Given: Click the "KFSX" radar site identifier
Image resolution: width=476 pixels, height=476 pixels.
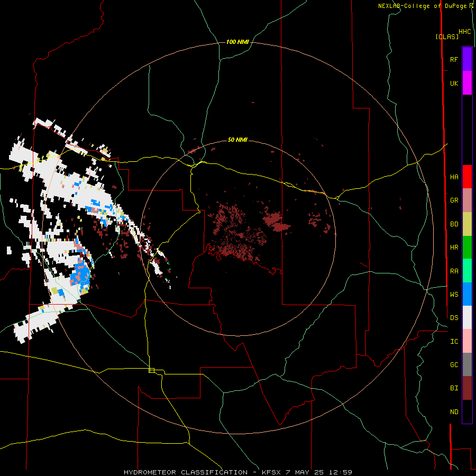Looking at the screenshot, I should [272, 472].
